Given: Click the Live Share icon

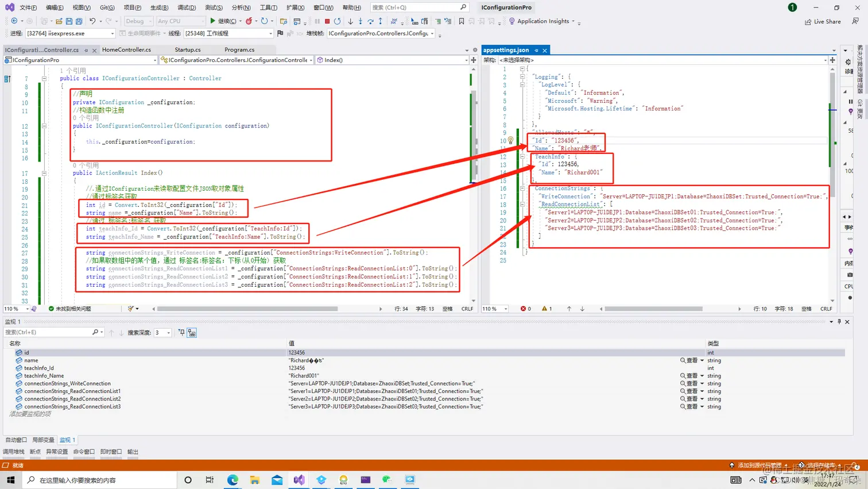Looking at the screenshot, I should point(808,22).
